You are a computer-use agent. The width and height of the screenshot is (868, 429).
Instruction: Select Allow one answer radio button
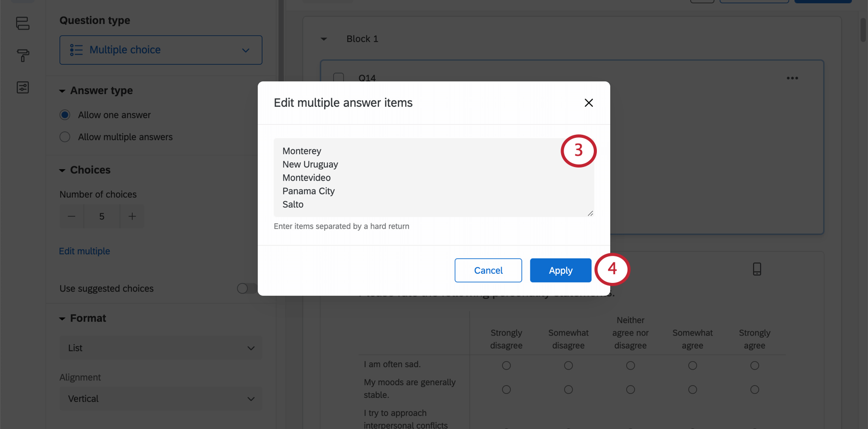click(x=65, y=115)
